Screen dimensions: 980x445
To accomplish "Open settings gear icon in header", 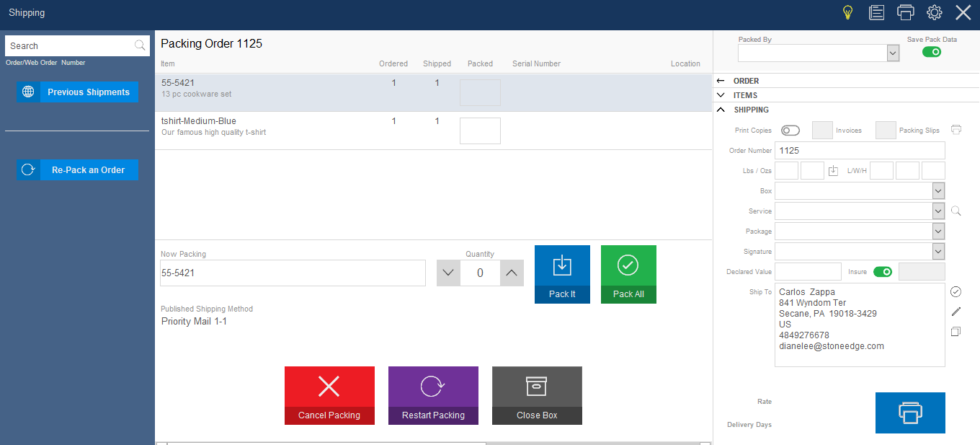I will point(935,12).
